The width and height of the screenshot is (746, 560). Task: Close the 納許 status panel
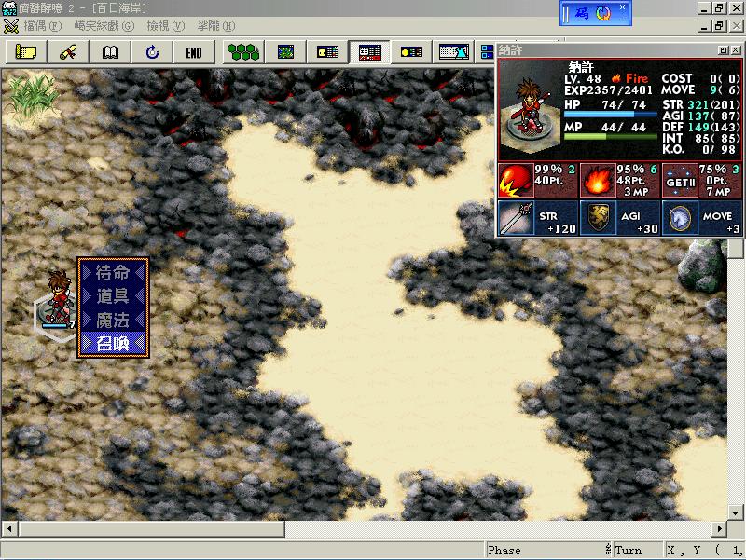736,50
